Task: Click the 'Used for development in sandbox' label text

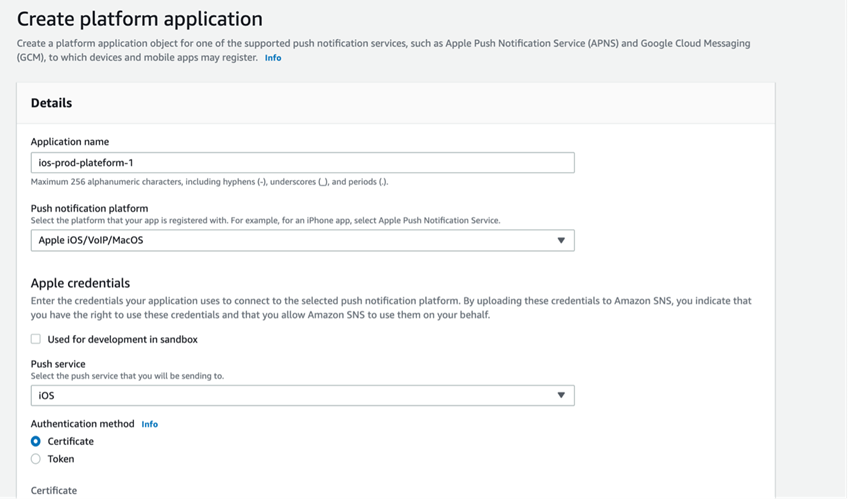Action: pyautogui.click(x=122, y=339)
